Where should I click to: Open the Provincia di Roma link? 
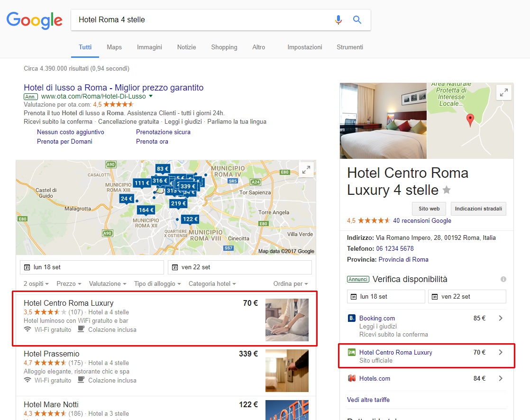coord(403,259)
